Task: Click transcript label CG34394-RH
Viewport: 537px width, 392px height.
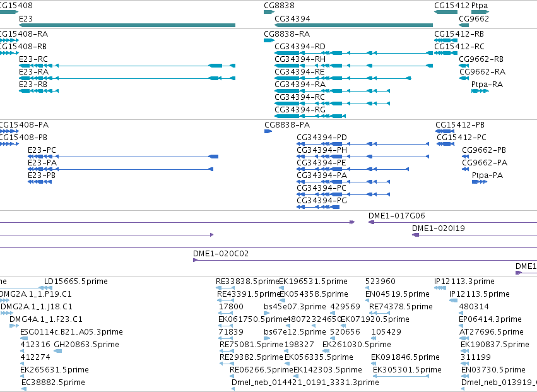Action: 300,59
